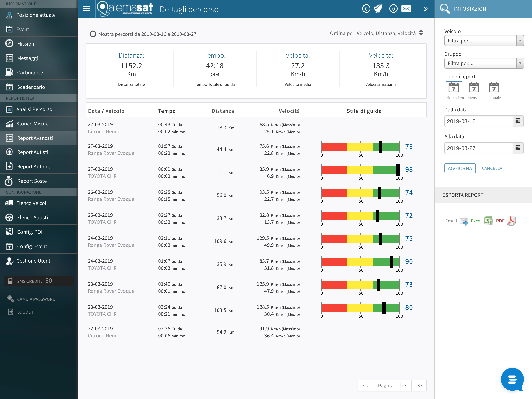The image size is (532, 399).
Task: Collapse settings panel with double chevron
Action: pos(425,9)
